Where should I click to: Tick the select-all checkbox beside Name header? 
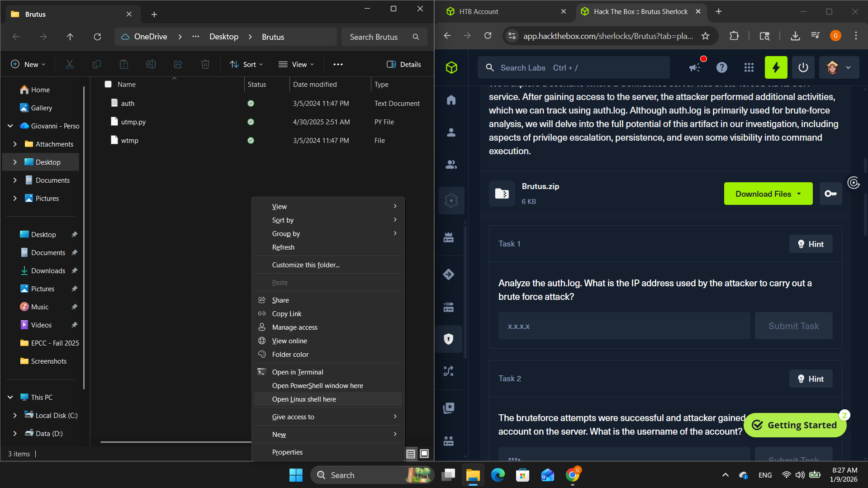[108, 84]
